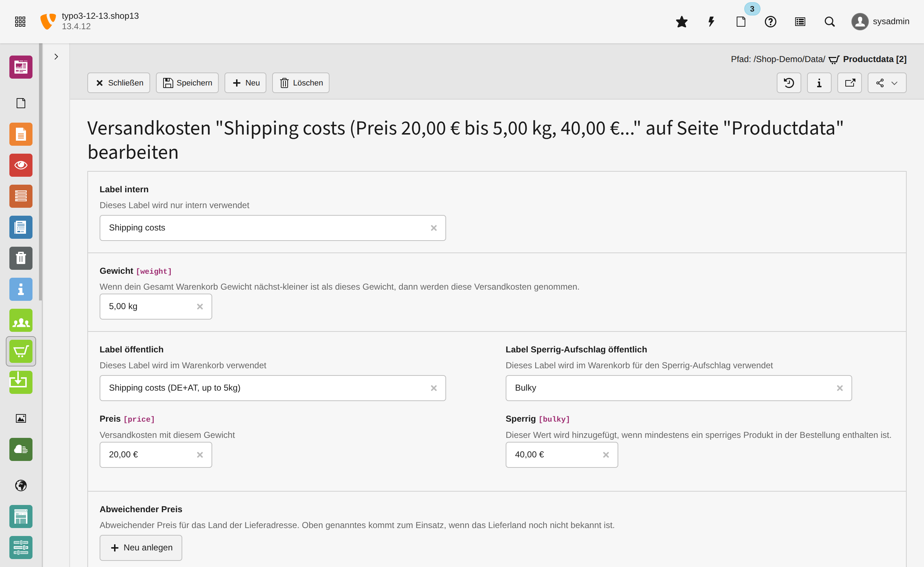Open the open documents icon with badge 3
Image resolution: width=924 pixels, height=567 pixels.
[x=741, y=22]
